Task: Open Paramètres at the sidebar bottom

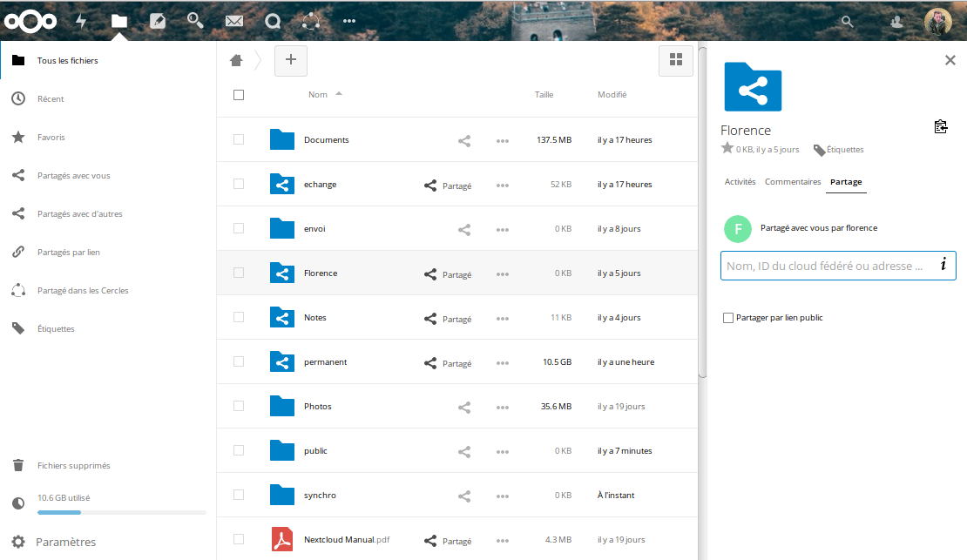Action: 65,542
